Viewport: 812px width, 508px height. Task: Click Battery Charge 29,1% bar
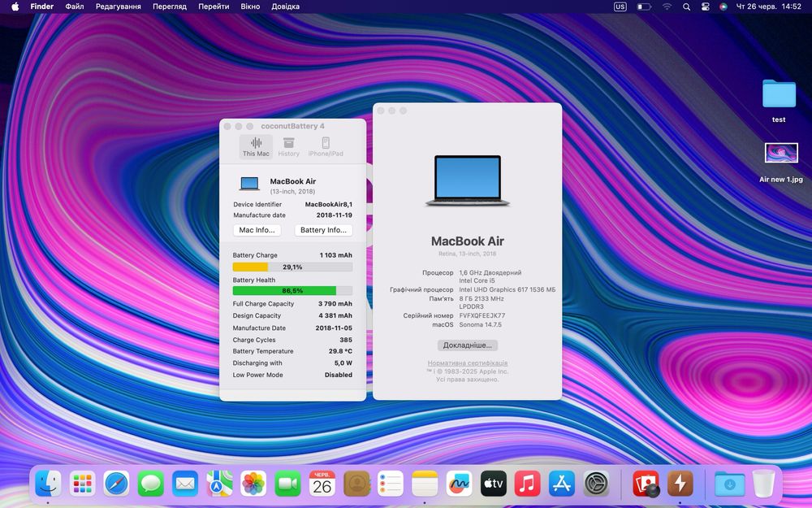pyautogui.click(x=292, y=267)
